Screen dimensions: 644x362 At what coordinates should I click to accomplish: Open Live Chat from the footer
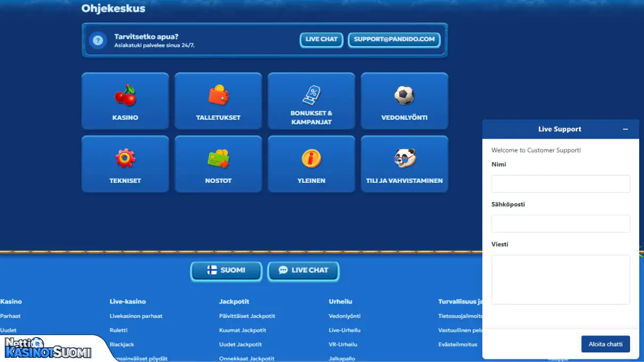pos(303,271)
